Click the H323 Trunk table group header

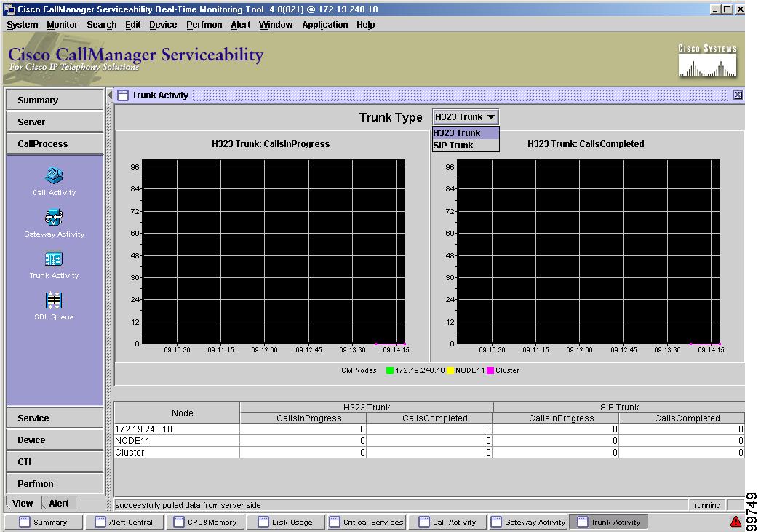point(367,408)
